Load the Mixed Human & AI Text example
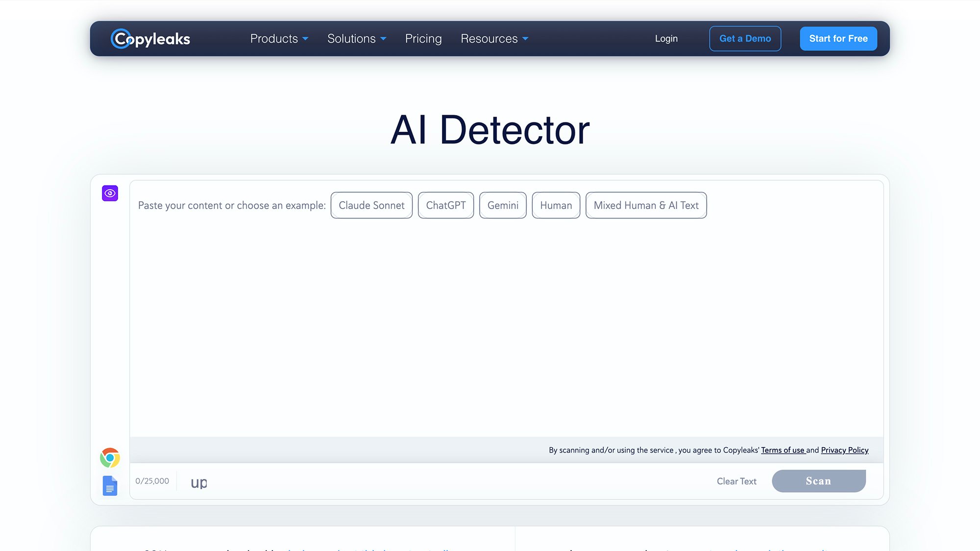The width and height of the screenshot is (980, 551). [x=646, y=205]
